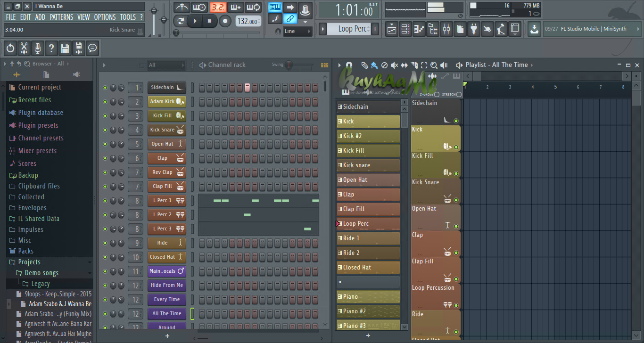Save the project with the floppy icon
Image resolution: width=644 pixels, height=343 pixels.
[x=65, y=48]
